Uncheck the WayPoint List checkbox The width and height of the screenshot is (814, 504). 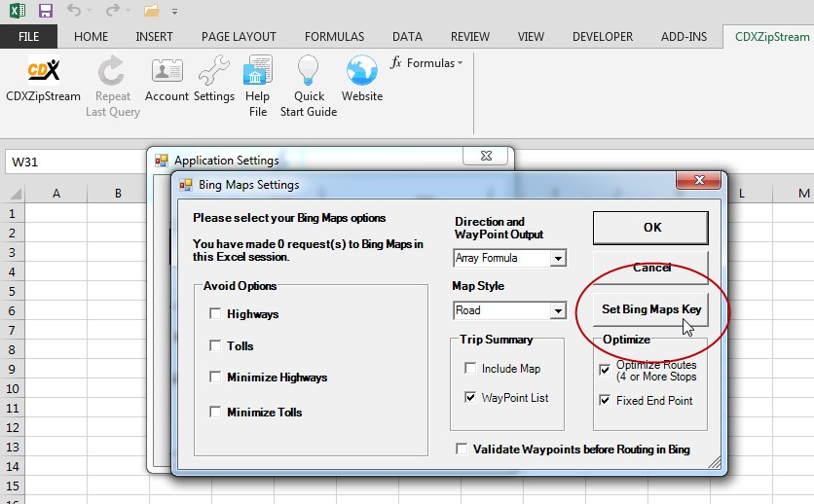click(470, 397)
